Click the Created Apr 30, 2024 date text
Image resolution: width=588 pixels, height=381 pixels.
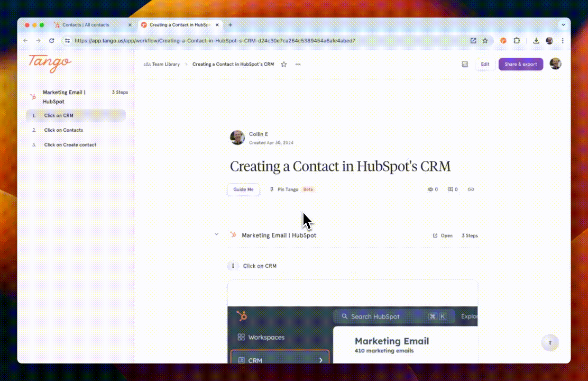(x=271, y=143)
